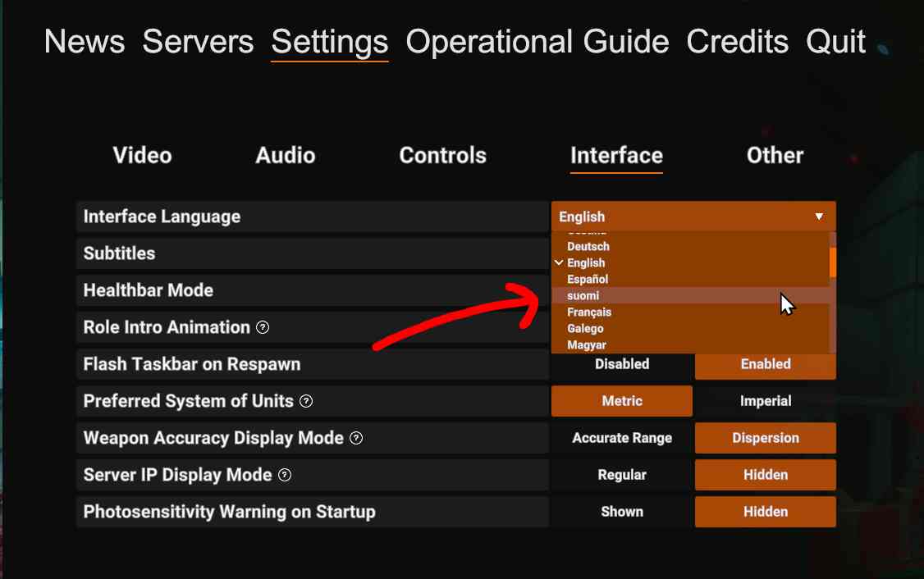This screenshot has width=924, height=579.
Task: Select suomi from the language list
Action: pyautogui.click(x=583, y=295)
